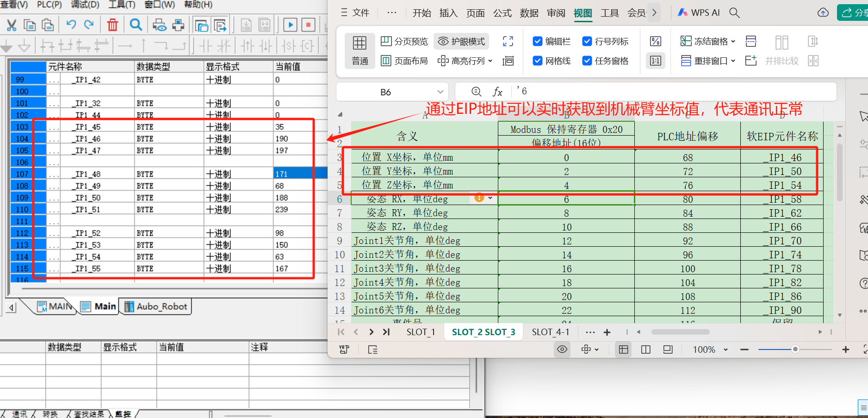This screenshot has width=868, height=418.
Task: Uncheck the 网格线 checkbox
Action: (537, 61)
